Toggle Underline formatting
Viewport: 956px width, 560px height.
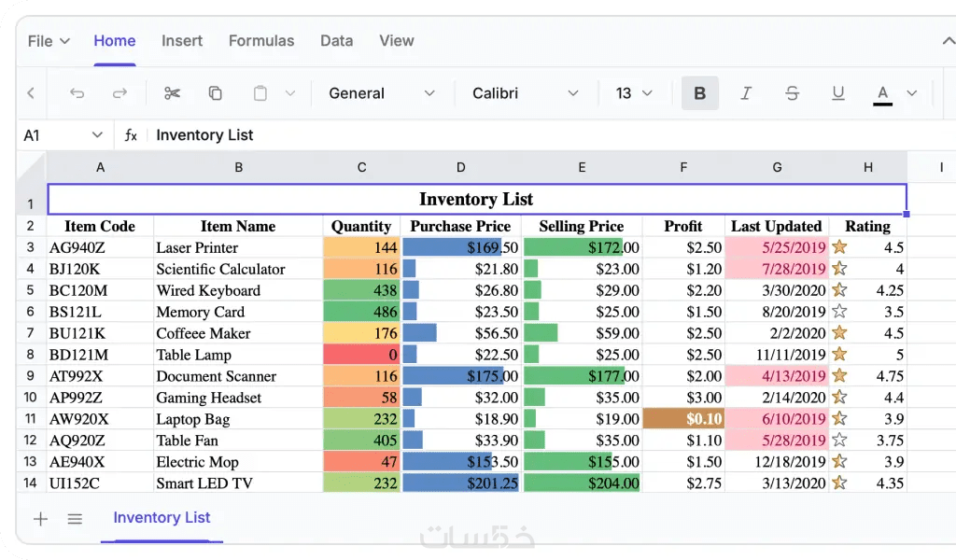coord(837,93)
